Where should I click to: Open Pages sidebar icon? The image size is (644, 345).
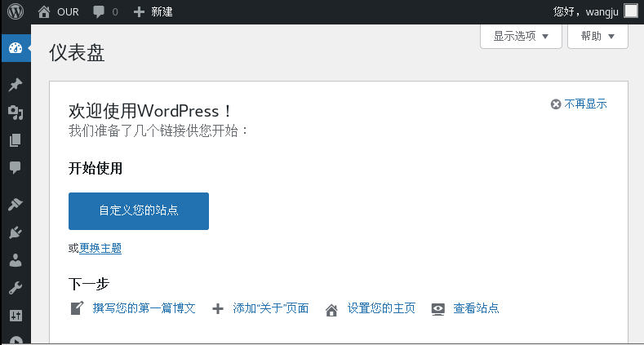[16, 140]
